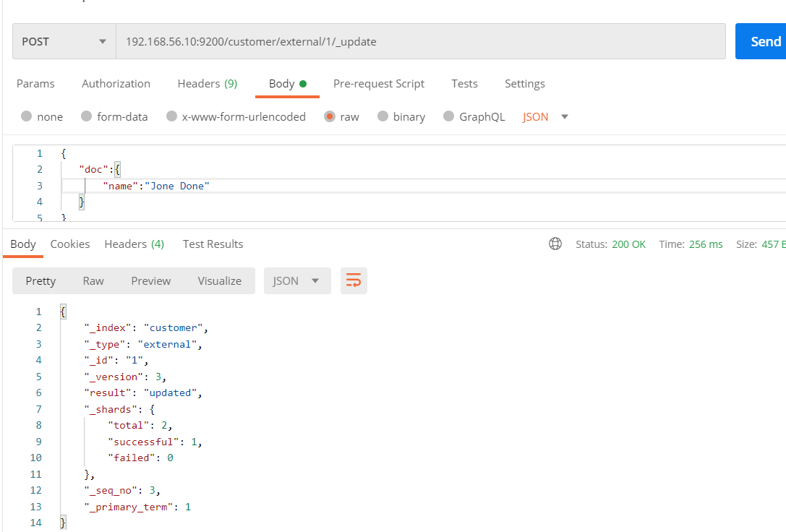Click the "_seq_no": 3 response line
This screenshot has height=532, width=786.
pyautogui.click(x=122, y=490)
